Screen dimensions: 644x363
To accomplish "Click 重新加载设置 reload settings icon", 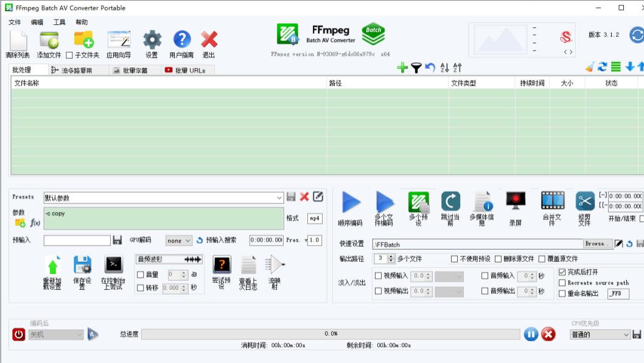I will [x=52, y=266].
